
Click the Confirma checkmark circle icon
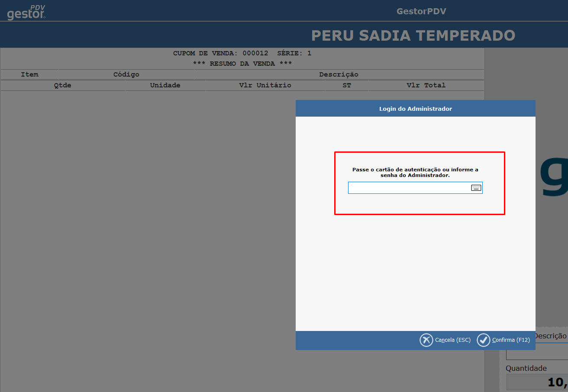(x=483, y=340)
